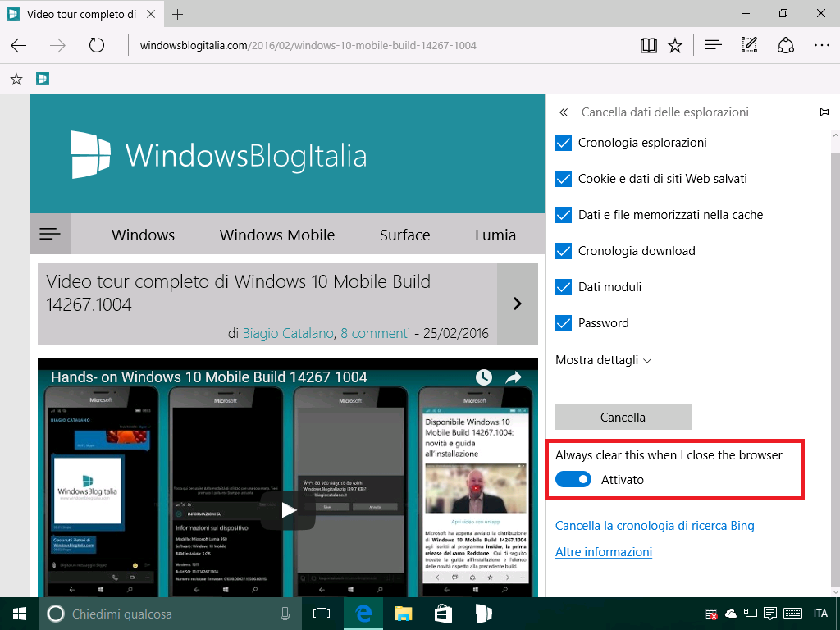Click the network tray icon
840x630 pixels.
(751, 614)
